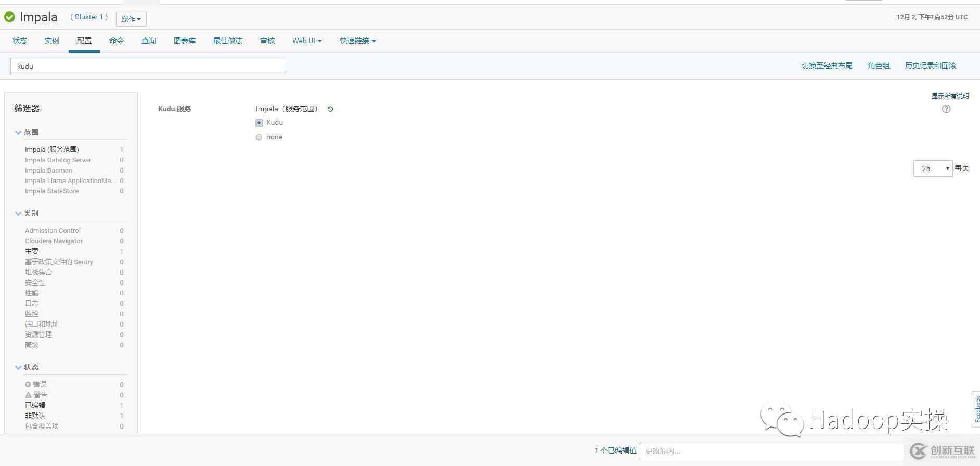
Task: Change the 25 per page dropdown
Action: click(x=933, y=169)
